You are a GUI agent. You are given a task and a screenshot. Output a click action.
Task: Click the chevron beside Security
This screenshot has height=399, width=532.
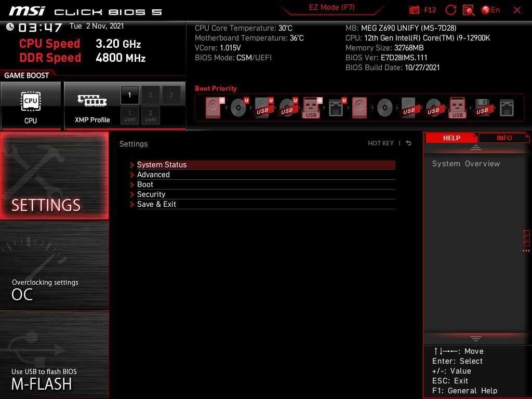pos(132,194)
